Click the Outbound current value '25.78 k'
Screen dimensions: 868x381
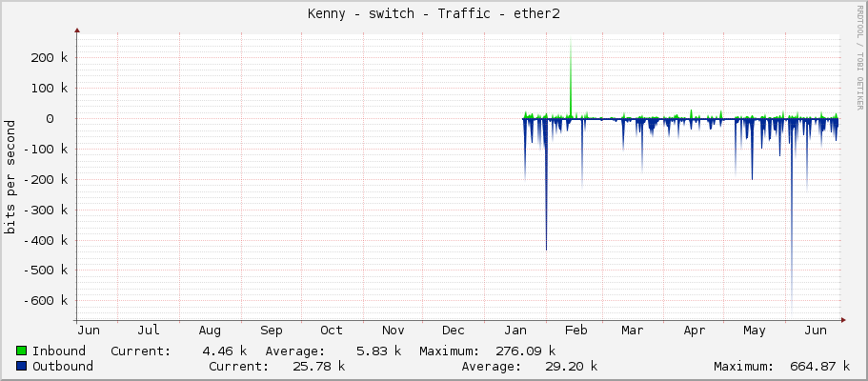pos(319,366)
